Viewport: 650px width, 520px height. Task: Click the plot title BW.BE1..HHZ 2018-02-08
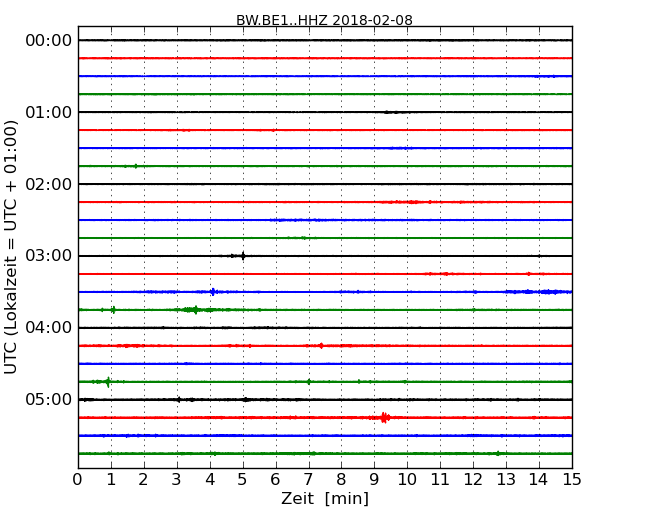(324, 20)
